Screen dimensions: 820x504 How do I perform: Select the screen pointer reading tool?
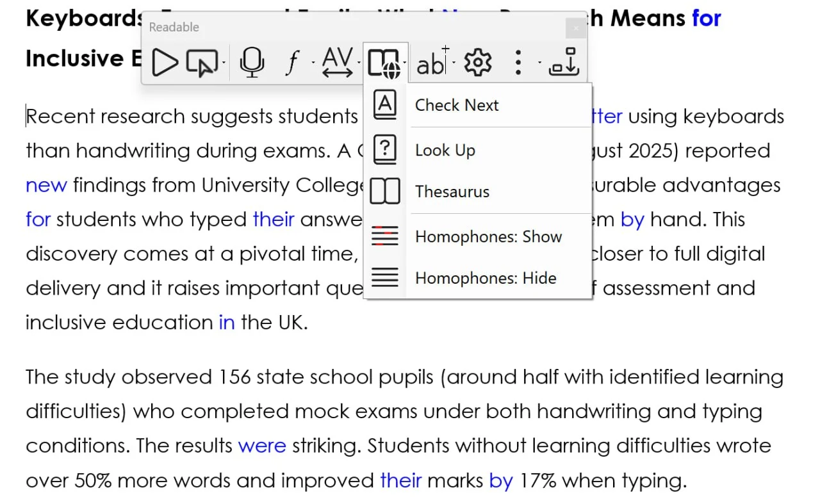tap(202, 63)
